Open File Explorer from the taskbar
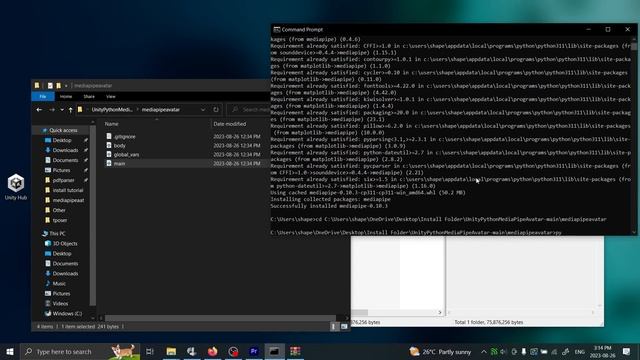Screen dimensions: 640x360 click(171, 351)
